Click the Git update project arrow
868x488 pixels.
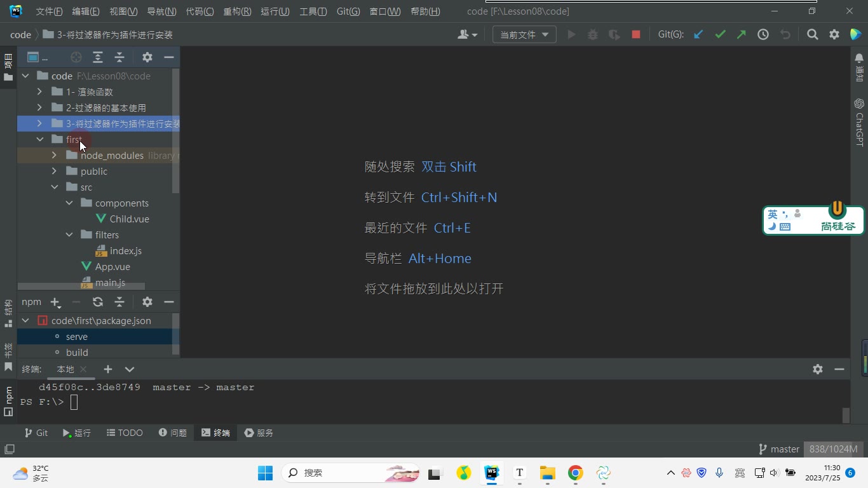click(698, 35)
